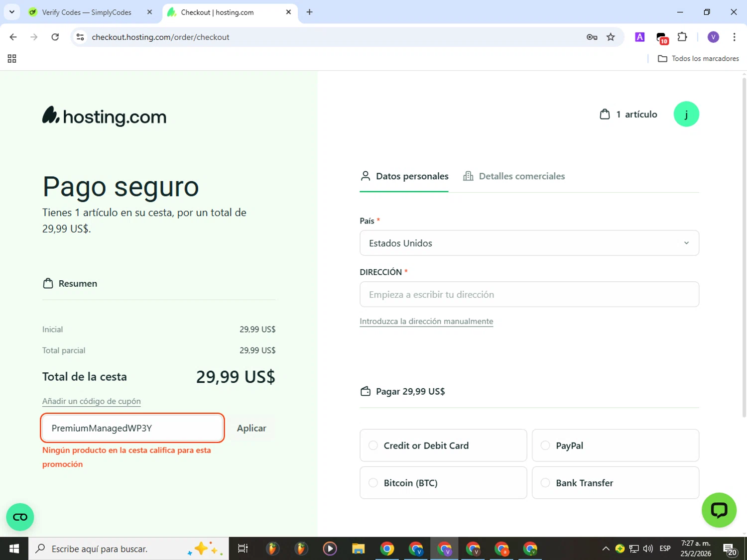
Task: Open 'Todos los marcadores' bookmarks folder
Action: [x=698, y=59]
